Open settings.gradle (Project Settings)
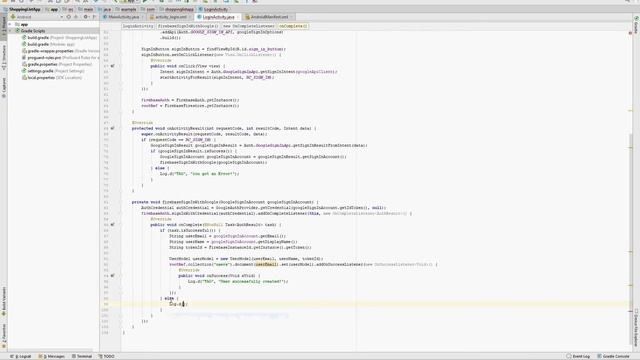 [53, 71]
